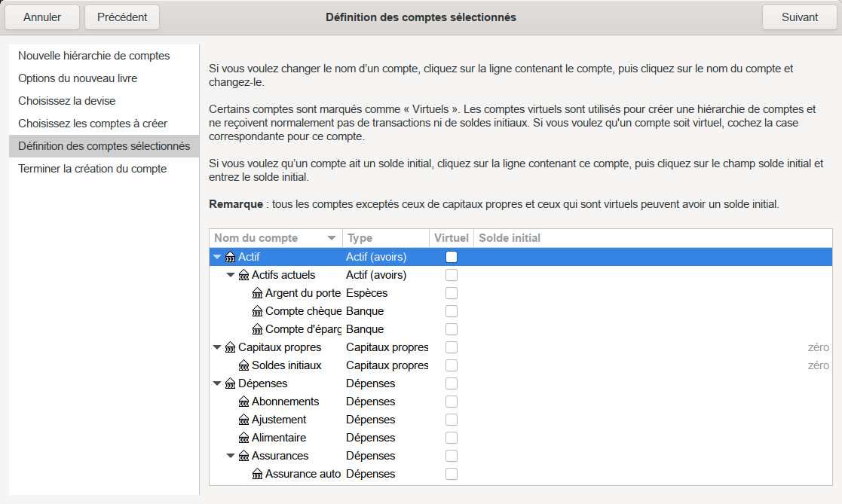
Task: Click the bank icon beside Assurance auto
Action: (x=257, y=474)
